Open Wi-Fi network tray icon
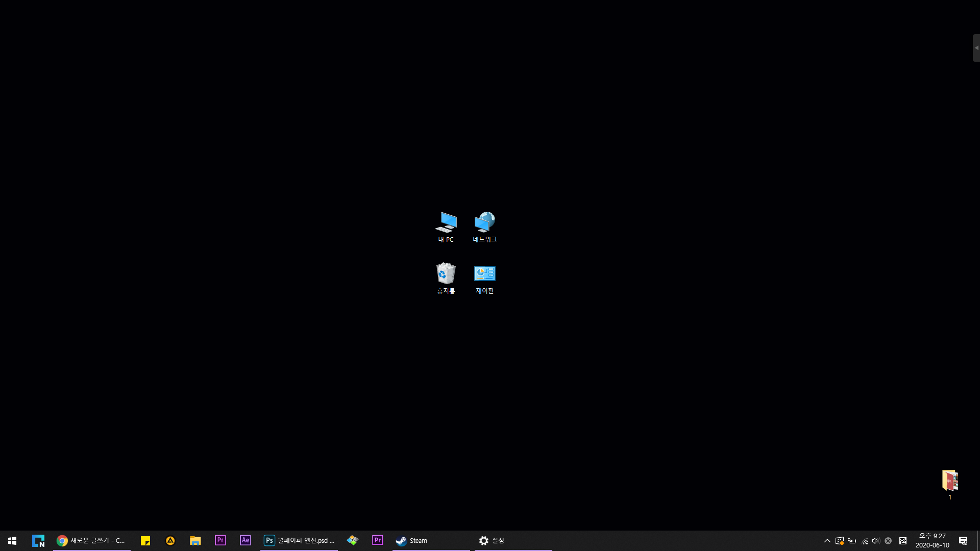980x551 pixels. [x=865, y=541]
